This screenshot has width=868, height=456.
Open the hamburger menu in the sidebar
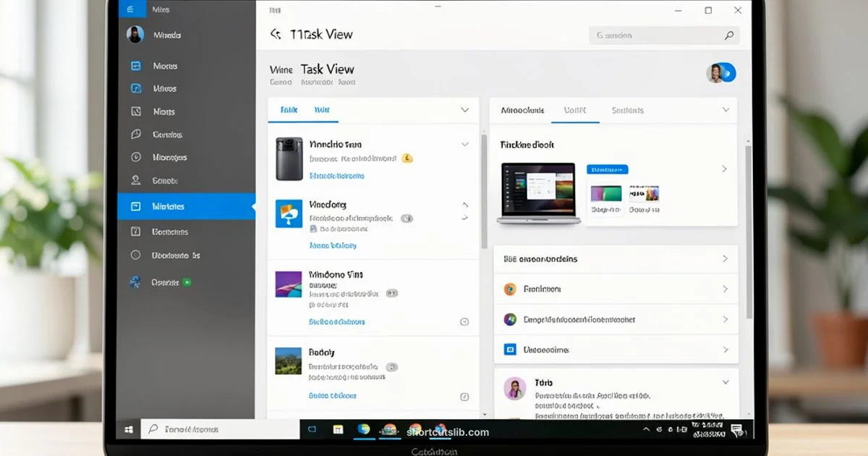click(x=132, y=9)
